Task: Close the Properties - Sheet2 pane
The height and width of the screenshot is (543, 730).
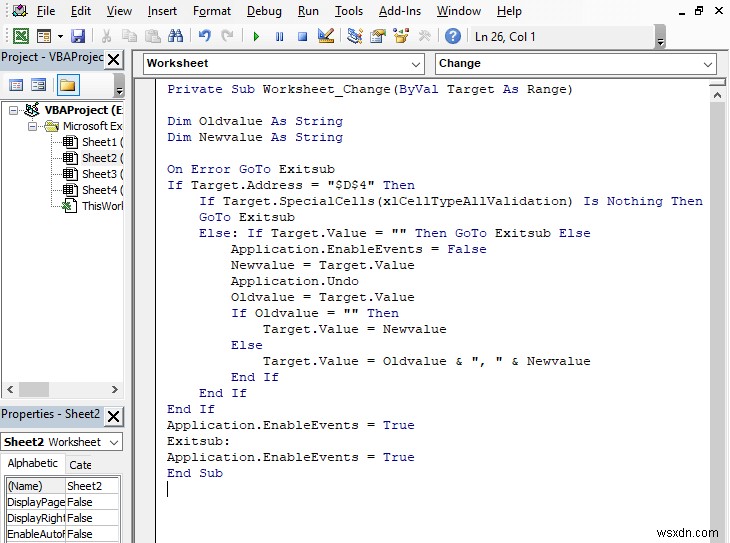Action: 114,416
